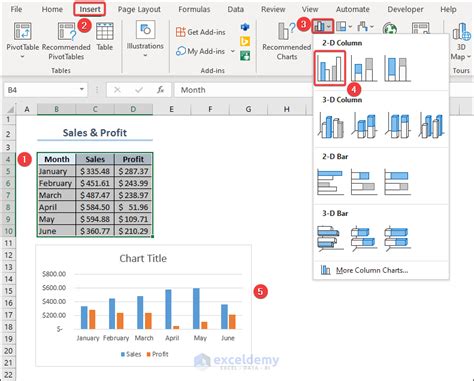Open Insert Hierarchy Chart dropdown
This screenshot has width=474, height=381.
pos(344,26)
